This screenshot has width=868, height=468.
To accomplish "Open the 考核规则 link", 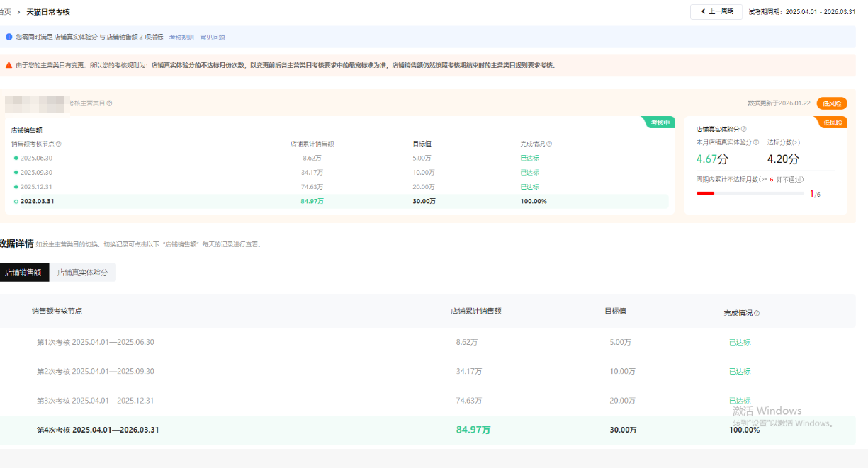I will click(x=181, y=37).
